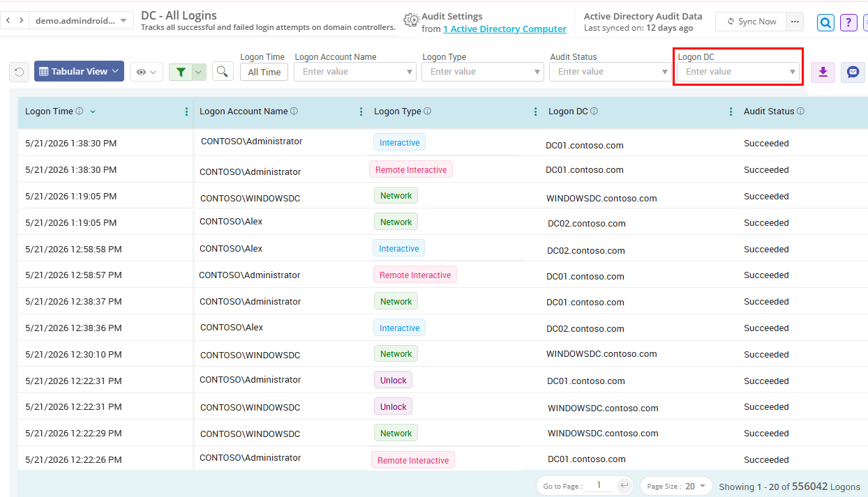Click the Logon Account Name info icon
The width and height of the screenshot is (868, 497).
(294, 111)
